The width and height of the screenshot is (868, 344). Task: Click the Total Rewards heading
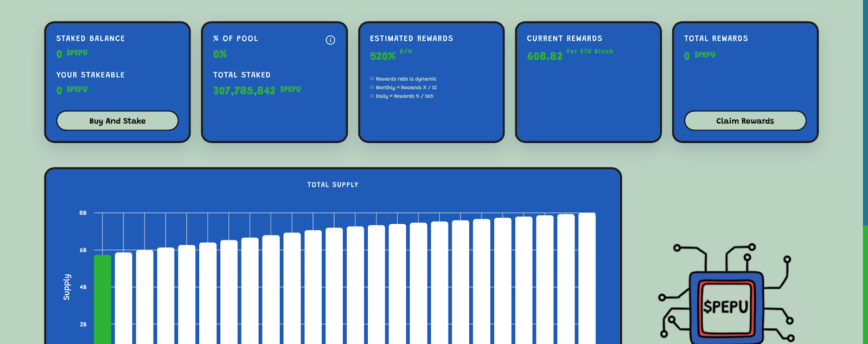(716, 38)
